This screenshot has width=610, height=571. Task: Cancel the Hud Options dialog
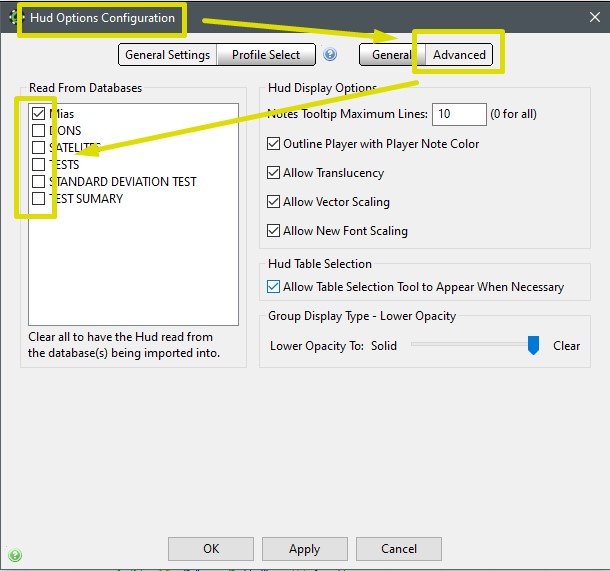[398, 549]
